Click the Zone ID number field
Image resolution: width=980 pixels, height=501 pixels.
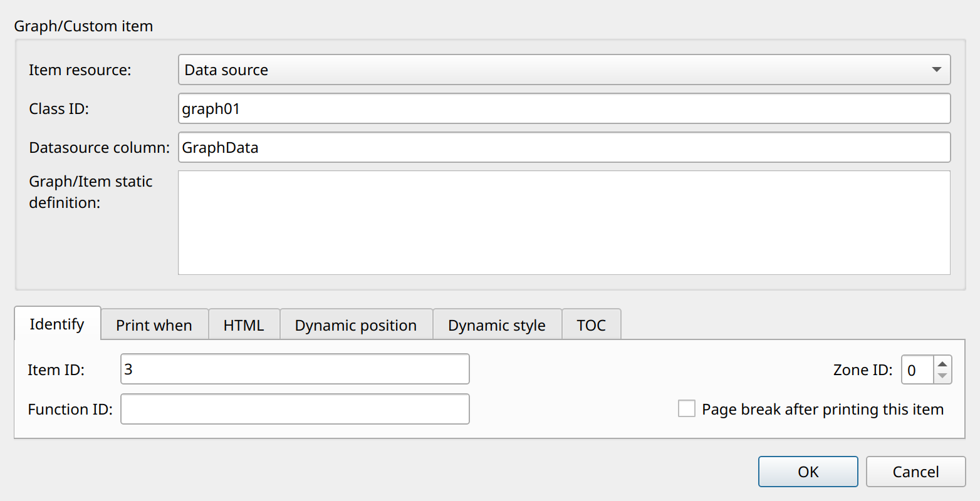(918, 369)
